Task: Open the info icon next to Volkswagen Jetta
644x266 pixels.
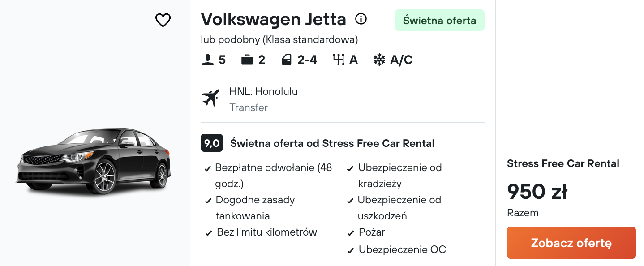Action: point(361,19)
